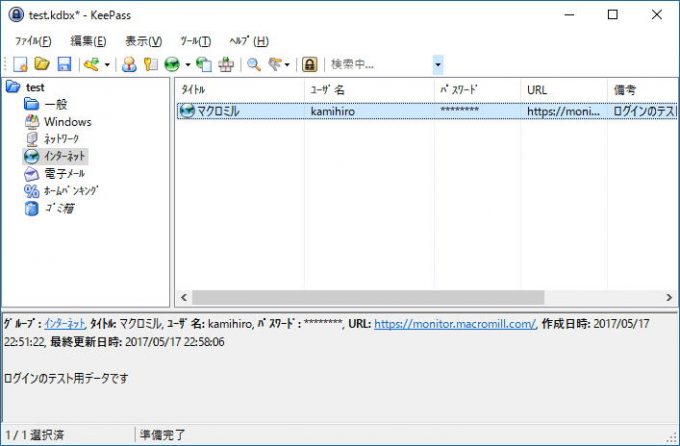Open the ヘルプ(H) menu

249,41
